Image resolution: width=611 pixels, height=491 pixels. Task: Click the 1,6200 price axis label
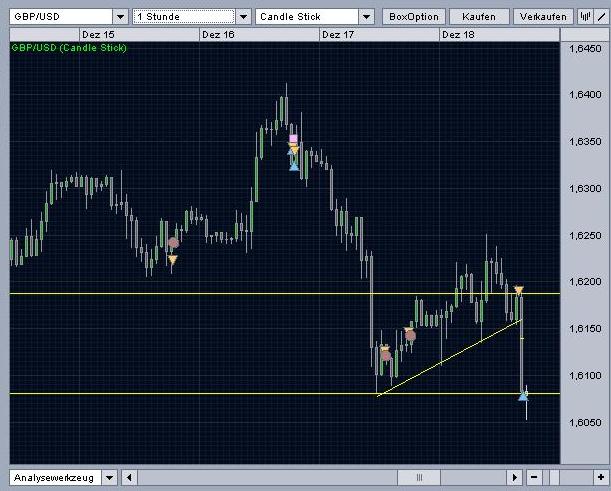pyautogui.click(x=585, y=281)
